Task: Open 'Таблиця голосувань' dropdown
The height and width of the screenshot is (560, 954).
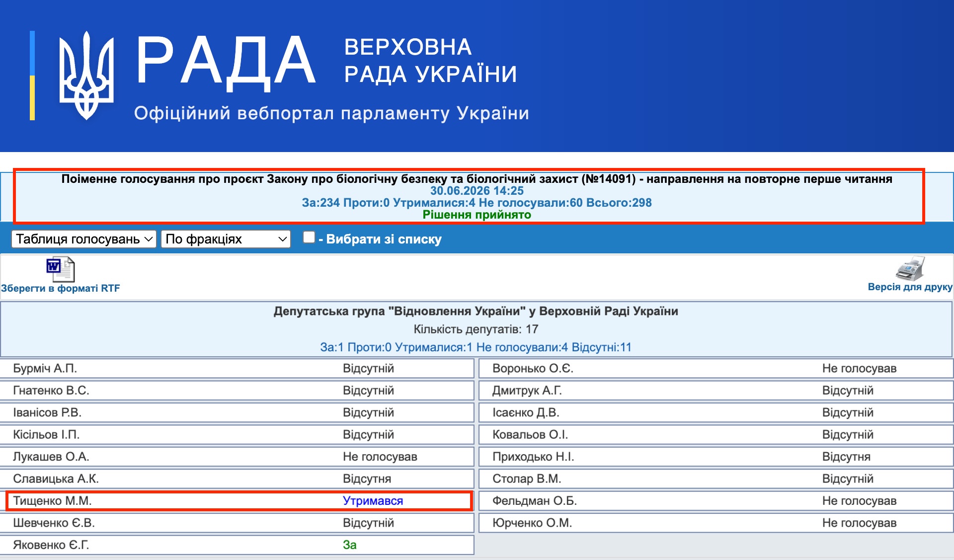Action: coord(84,239)
